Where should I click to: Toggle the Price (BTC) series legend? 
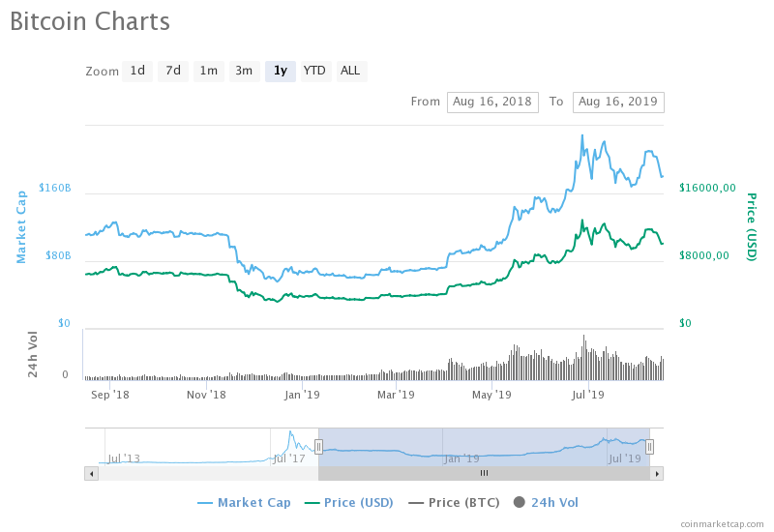454,502
